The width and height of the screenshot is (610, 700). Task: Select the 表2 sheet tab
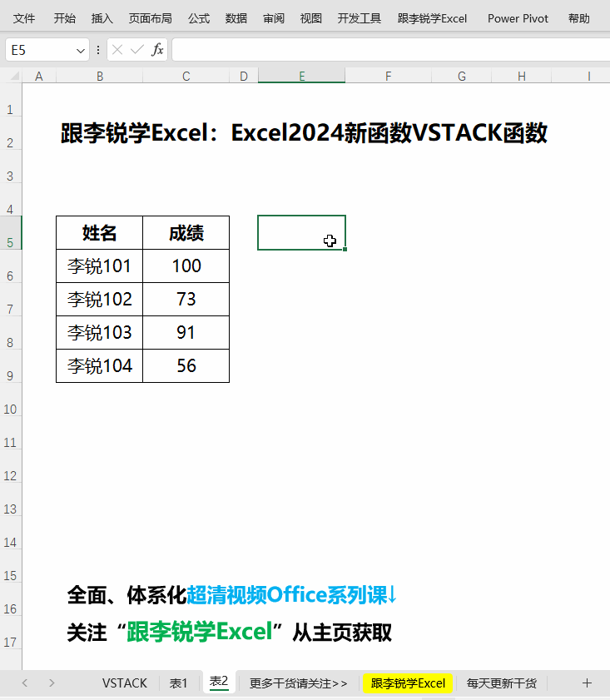coord(219,682)
